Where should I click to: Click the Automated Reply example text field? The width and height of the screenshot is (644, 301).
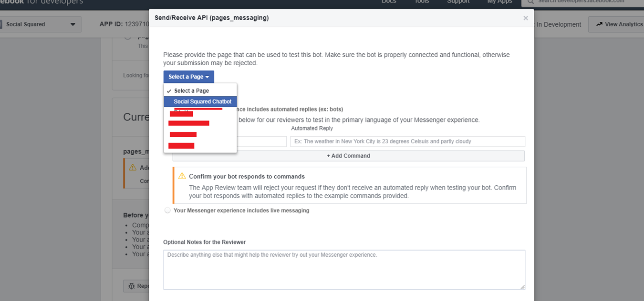[407, 141]
